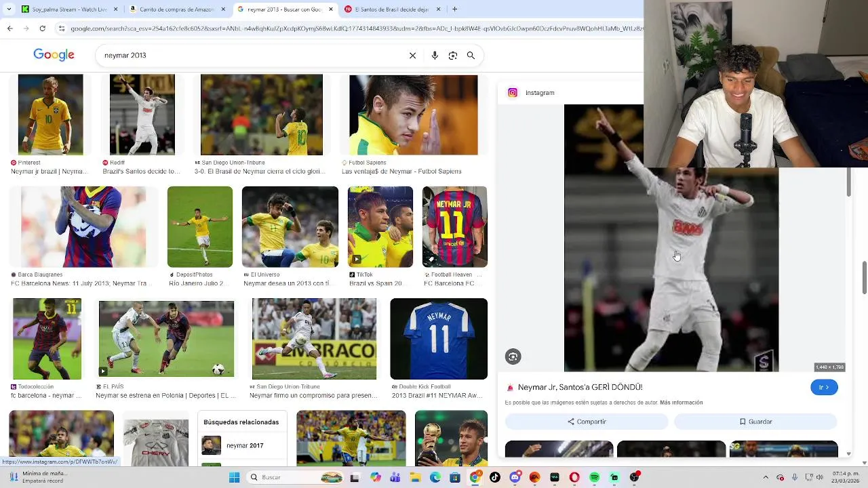868x488 pixels.
Task: Open TikTok from the taskbar
Action: (495, 477)
